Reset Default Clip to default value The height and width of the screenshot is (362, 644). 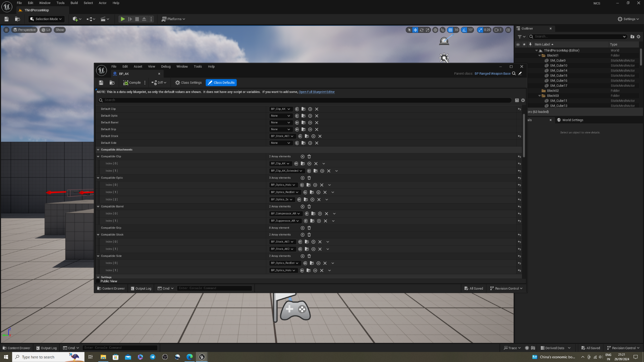[519, 109]
